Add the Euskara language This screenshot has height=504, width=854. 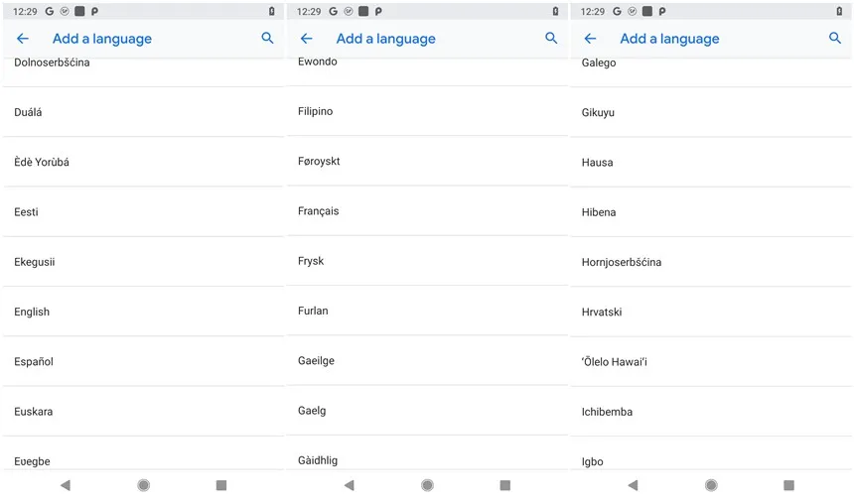point(144,412)
